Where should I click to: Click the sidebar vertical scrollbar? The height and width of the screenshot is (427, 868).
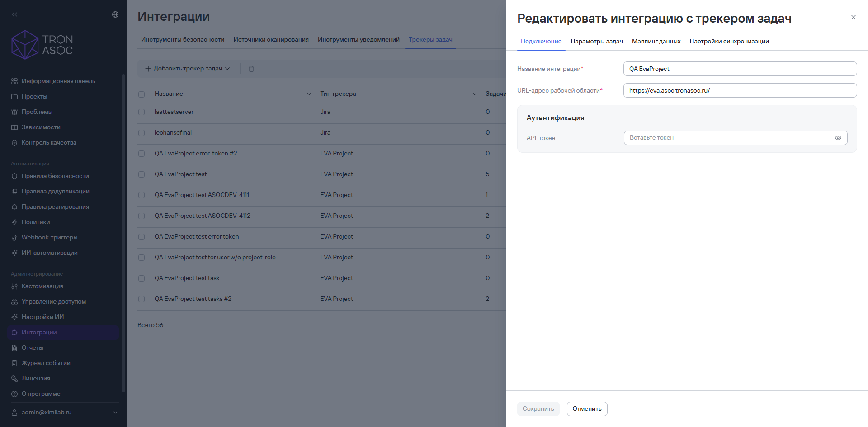(x=123, y=233)
